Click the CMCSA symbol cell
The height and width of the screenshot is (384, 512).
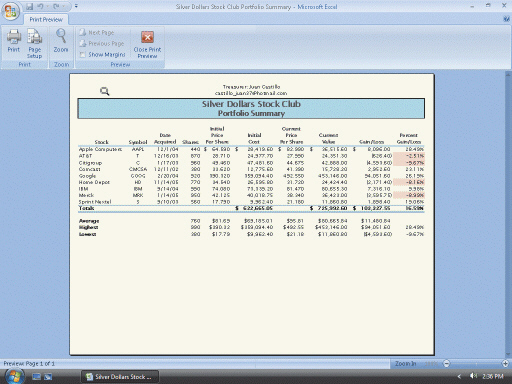tap(138, 169)
